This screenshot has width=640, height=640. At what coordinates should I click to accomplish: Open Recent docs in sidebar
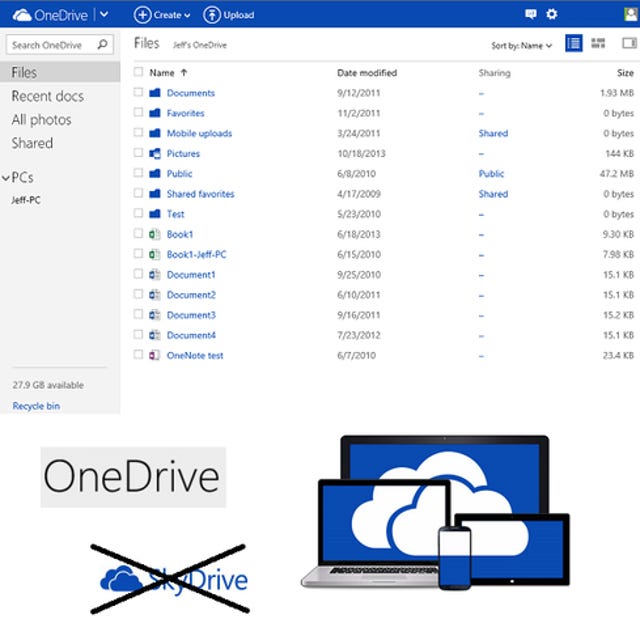[x=47, y=96]
